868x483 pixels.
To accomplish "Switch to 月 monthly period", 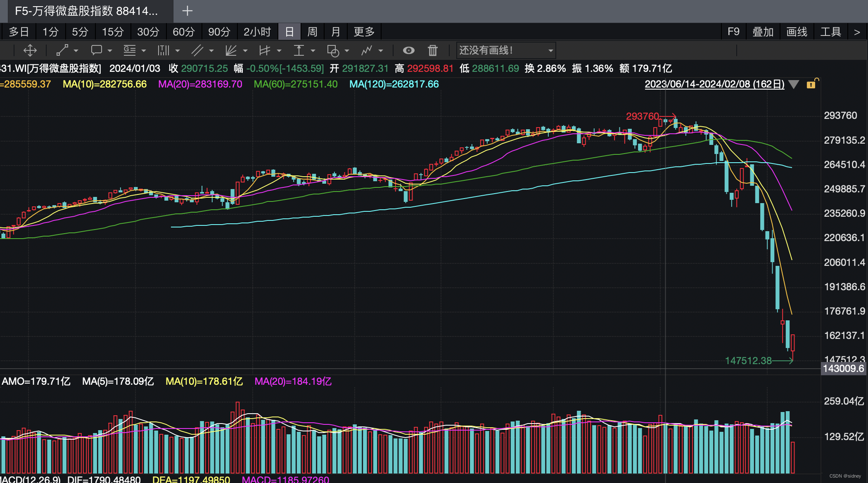I will [x=336, y=32].
